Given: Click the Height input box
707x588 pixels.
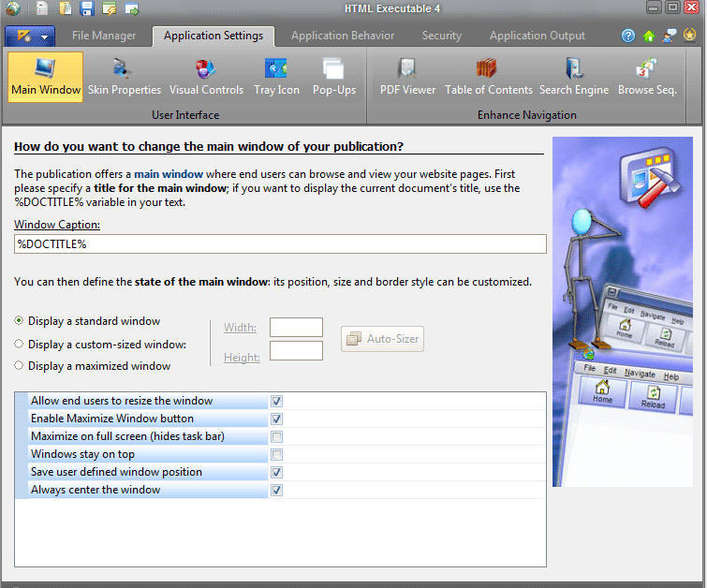Looking at the screenshot, I should (x=296, y=351).
